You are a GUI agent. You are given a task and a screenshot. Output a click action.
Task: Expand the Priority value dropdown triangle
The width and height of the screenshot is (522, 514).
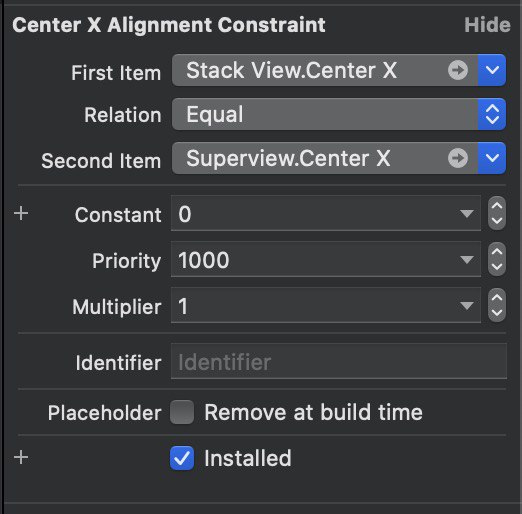point(466,259)
